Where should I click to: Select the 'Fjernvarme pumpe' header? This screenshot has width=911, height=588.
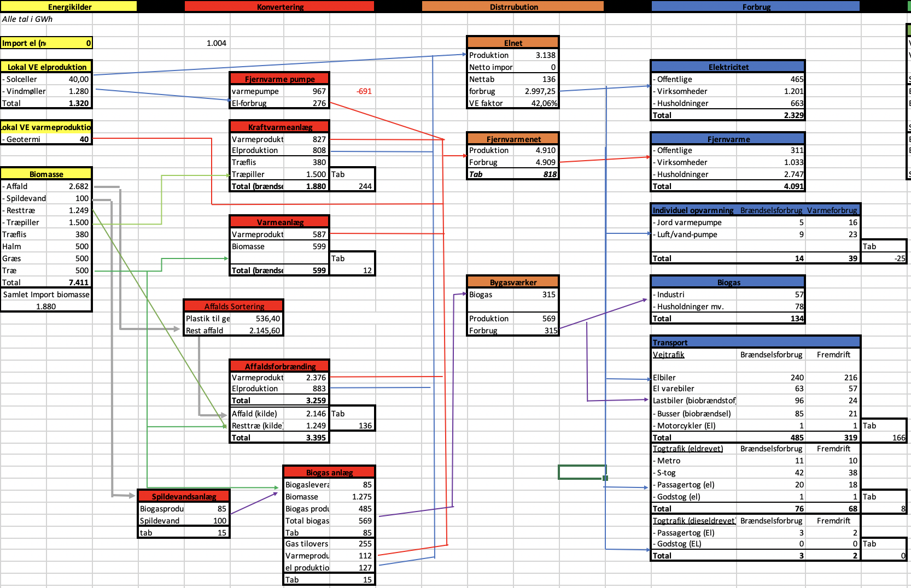279,79
